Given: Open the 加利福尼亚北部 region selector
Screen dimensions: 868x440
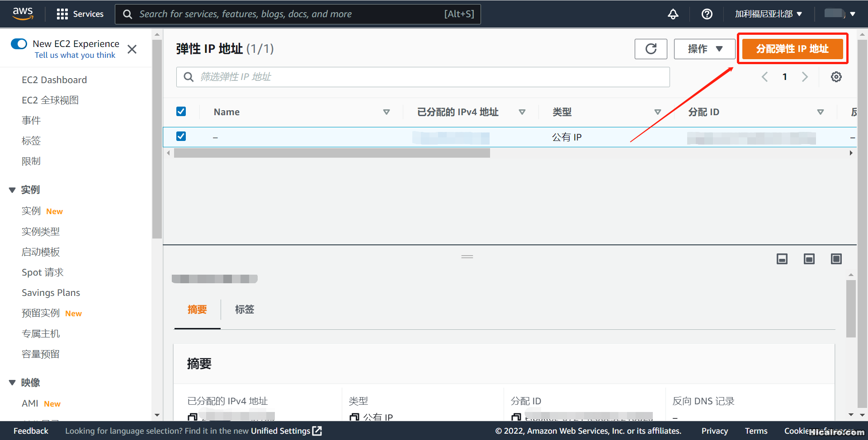Looking at the screenshot, I should pyautogui.click(x=769, y=14).
